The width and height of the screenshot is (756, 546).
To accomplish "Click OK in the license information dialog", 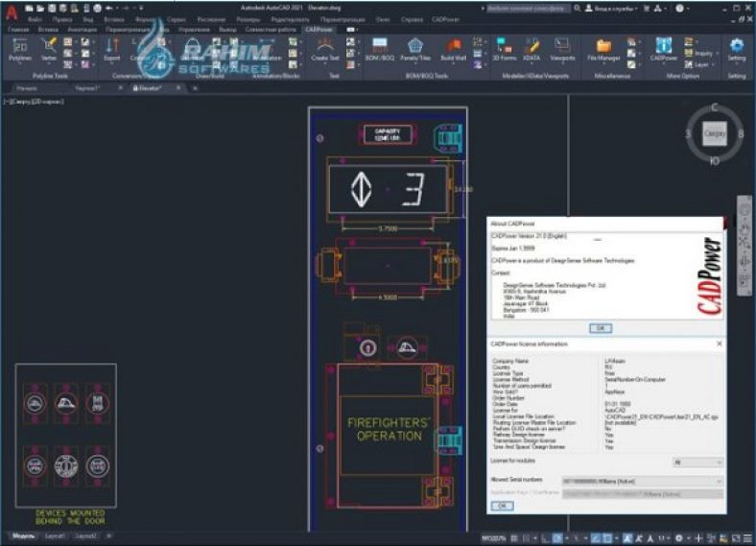I will [502, 505].
